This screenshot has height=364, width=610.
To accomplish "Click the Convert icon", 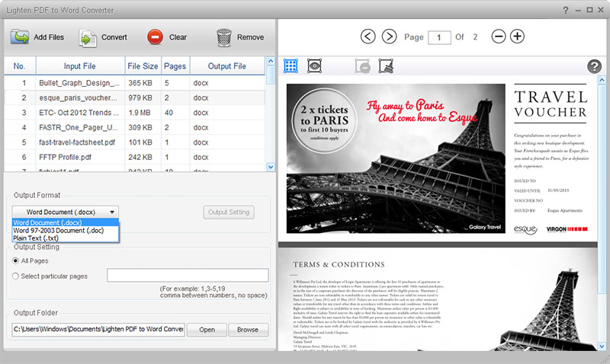I will pyautogui.click(x=88, y=38).
